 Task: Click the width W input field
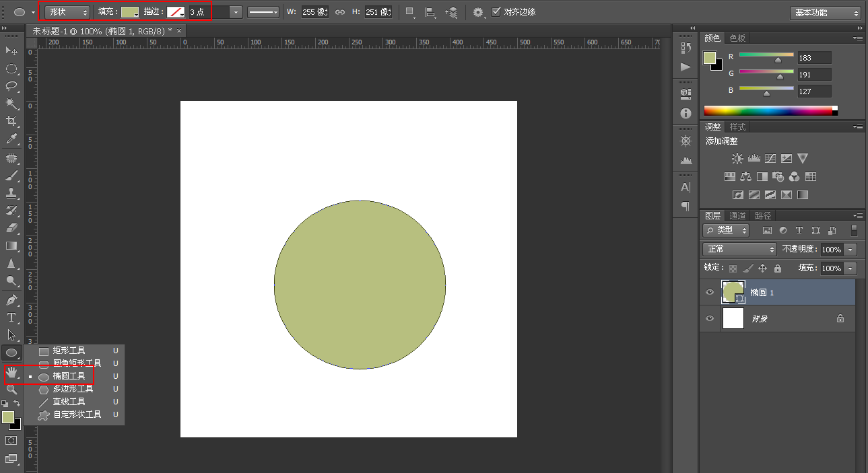(x=314, y=12)
